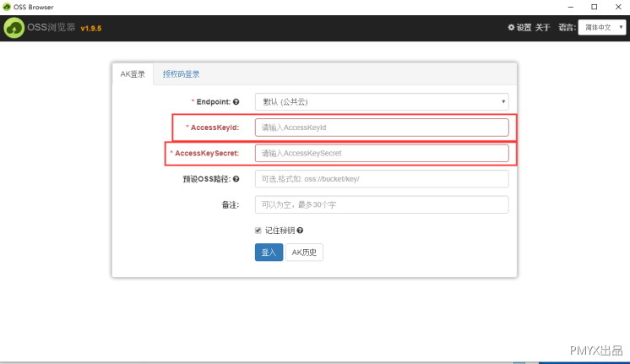This screenshot has width=630, height=364.
Task: Minimize the OSS Browser window
Action: point(571,7)
